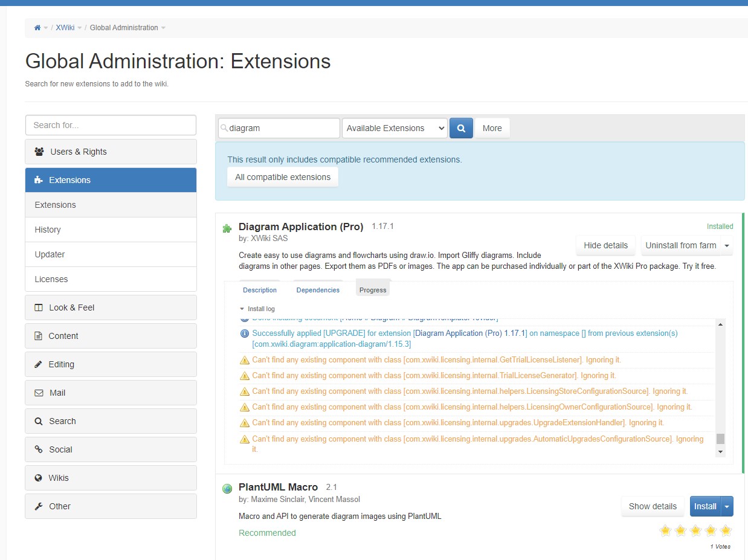
Task: Open the Users & Rights section
Action: click(111, 152)
